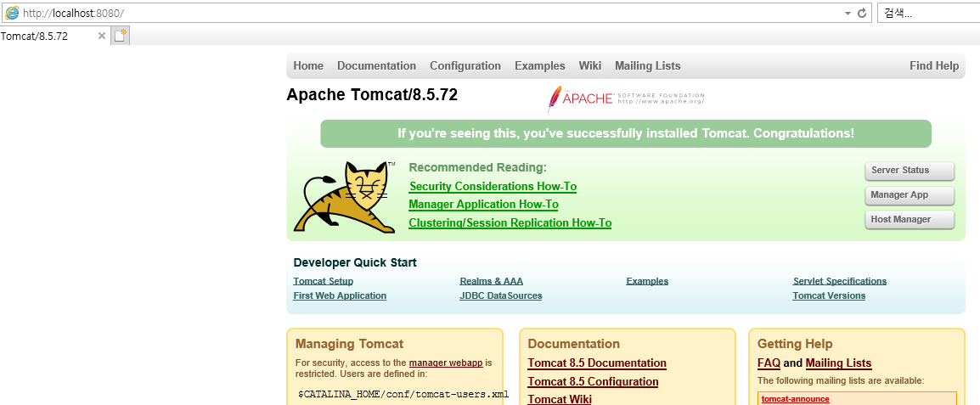980x405 pixels.
Task: Click the $CATALINA_HOME/conf/tomcat-users.xml path text
Action: tap(403, 394)
